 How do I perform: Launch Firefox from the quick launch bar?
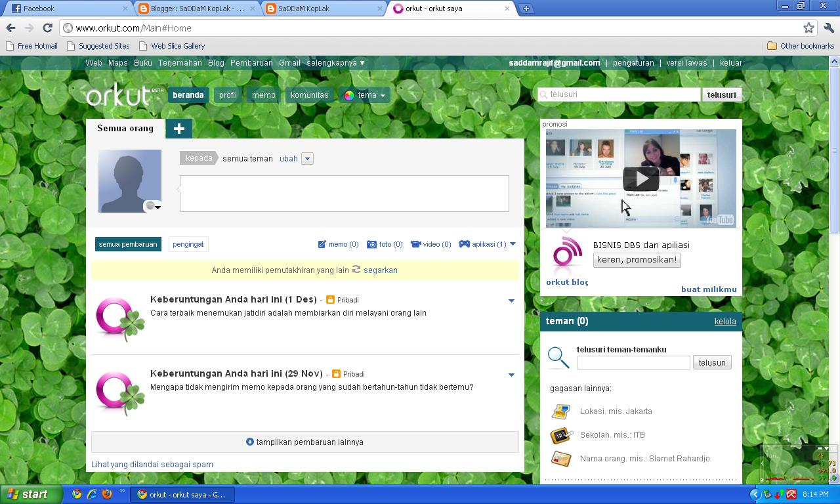tap(107, 494)
